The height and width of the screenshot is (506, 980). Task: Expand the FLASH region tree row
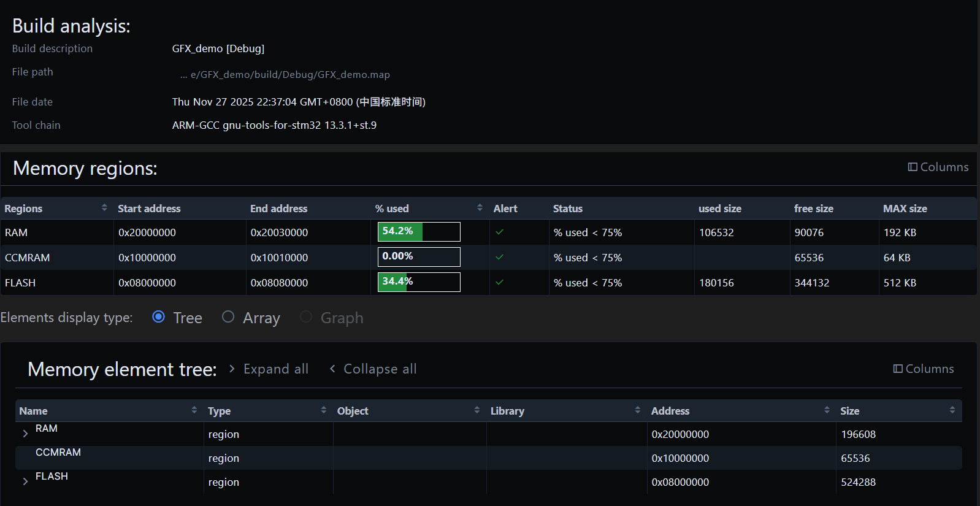(25, 481)
